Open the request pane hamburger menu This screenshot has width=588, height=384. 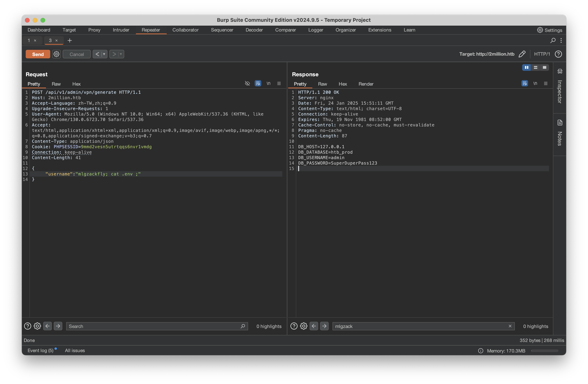pos(279,83)
